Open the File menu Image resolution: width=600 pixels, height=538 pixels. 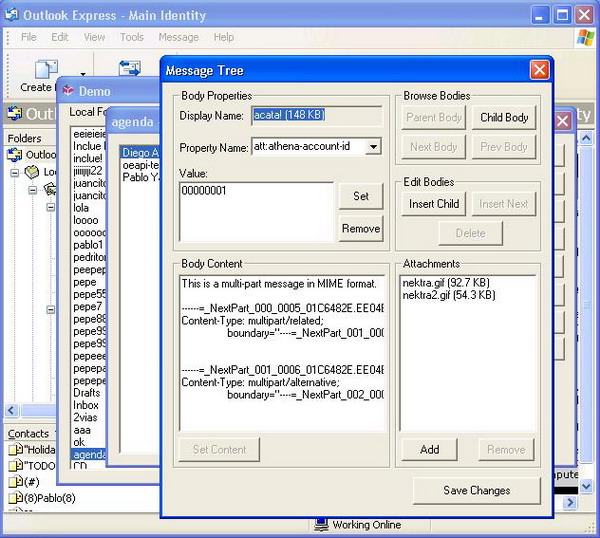click(29, 37)
